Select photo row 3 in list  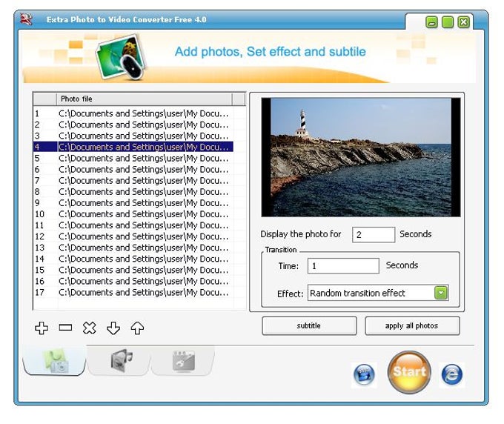(133, 136)
